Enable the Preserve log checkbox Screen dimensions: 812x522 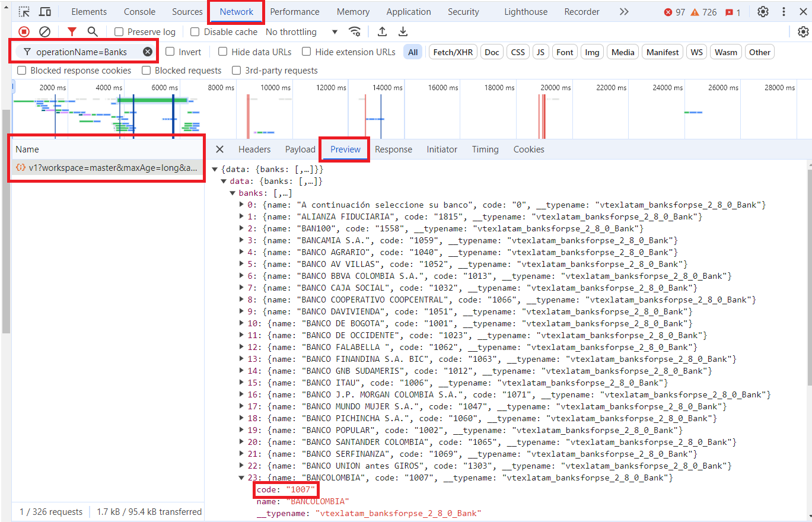pos(118,31)
